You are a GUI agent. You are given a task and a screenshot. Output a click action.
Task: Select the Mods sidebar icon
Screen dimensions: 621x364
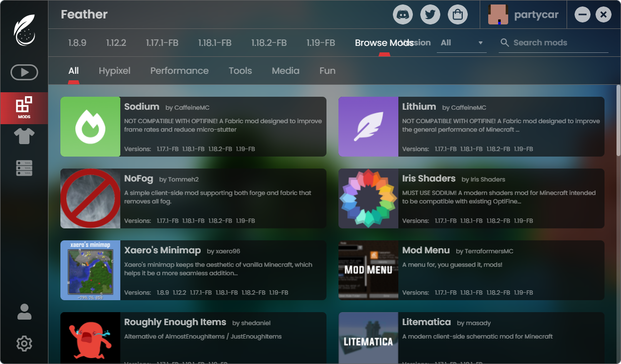coord(24,108)
